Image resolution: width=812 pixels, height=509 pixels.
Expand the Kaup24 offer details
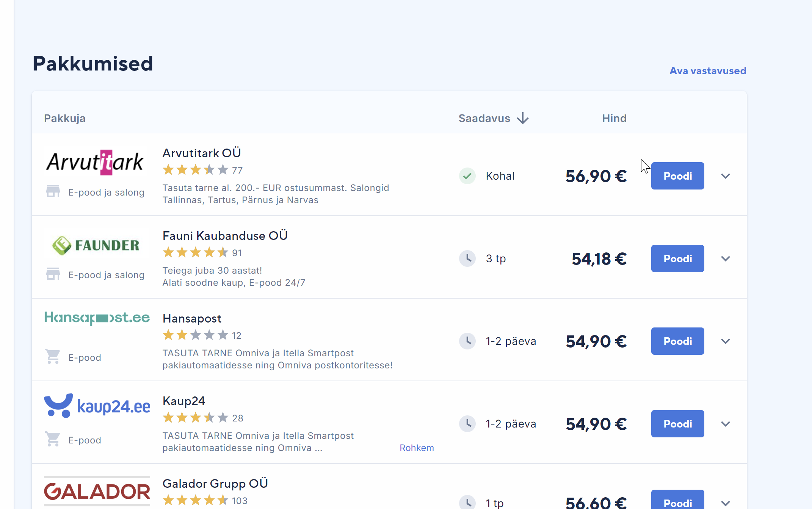pyautogui.click(x=726, y=424)
